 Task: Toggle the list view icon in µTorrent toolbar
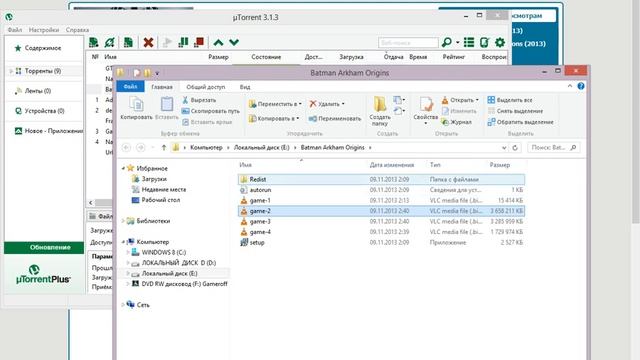469,42
